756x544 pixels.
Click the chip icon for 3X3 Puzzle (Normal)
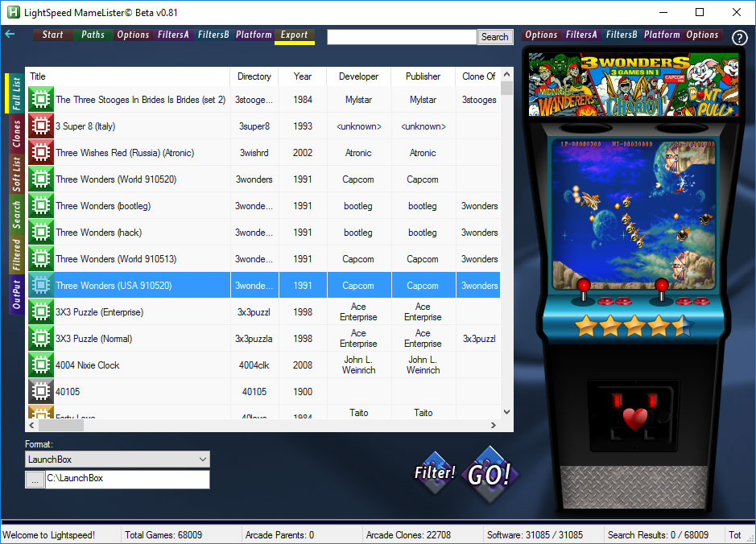[41, 338]
